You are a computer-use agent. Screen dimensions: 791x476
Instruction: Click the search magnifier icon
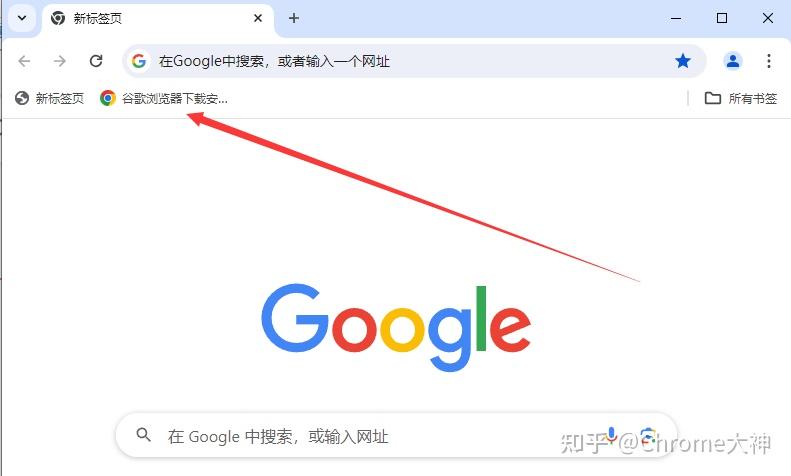[x=143, y=435]
